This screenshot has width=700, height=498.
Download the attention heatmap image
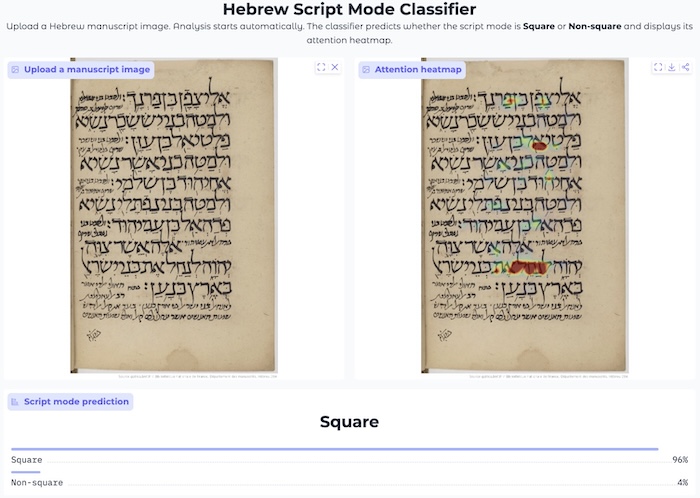click(671, 67)
